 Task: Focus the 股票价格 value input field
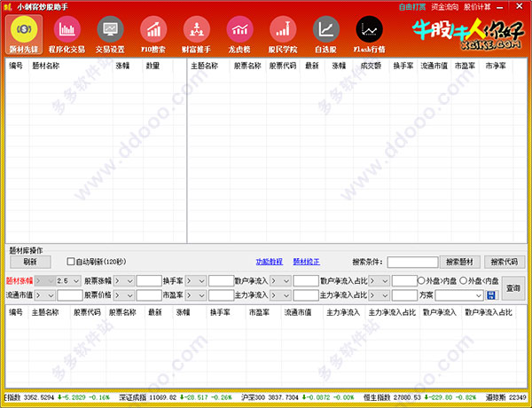pyautogui.click(x=149, y=295)
